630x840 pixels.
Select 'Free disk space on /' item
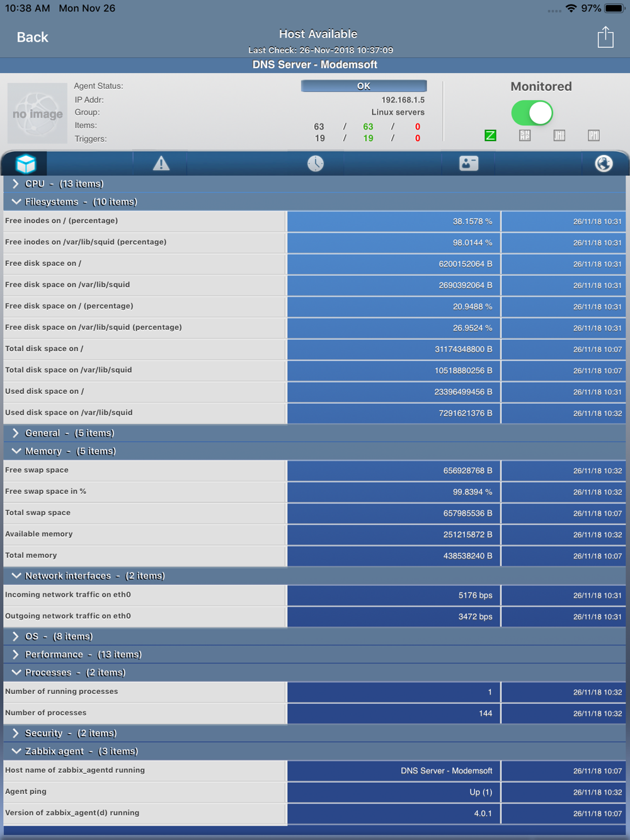[315, 264]
